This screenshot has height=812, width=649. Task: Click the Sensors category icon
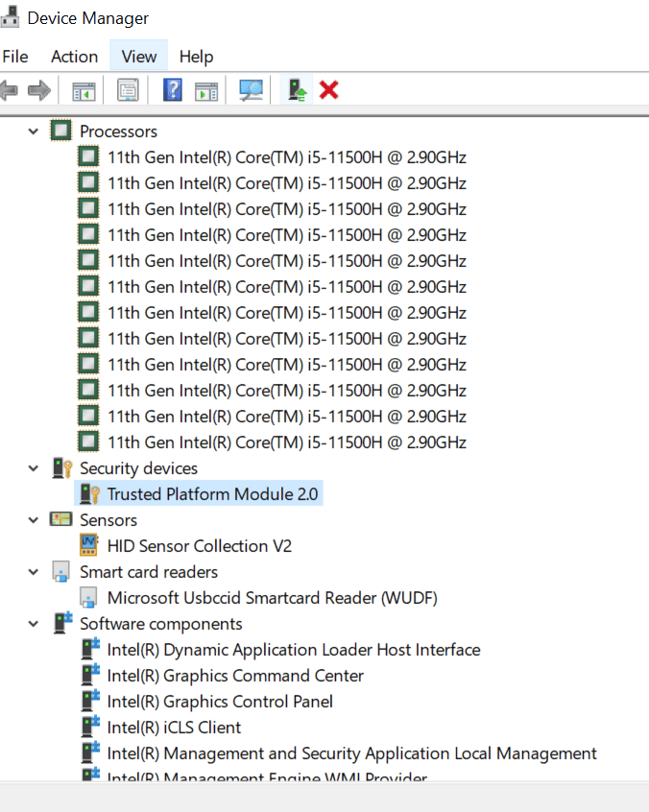(60, 519)
